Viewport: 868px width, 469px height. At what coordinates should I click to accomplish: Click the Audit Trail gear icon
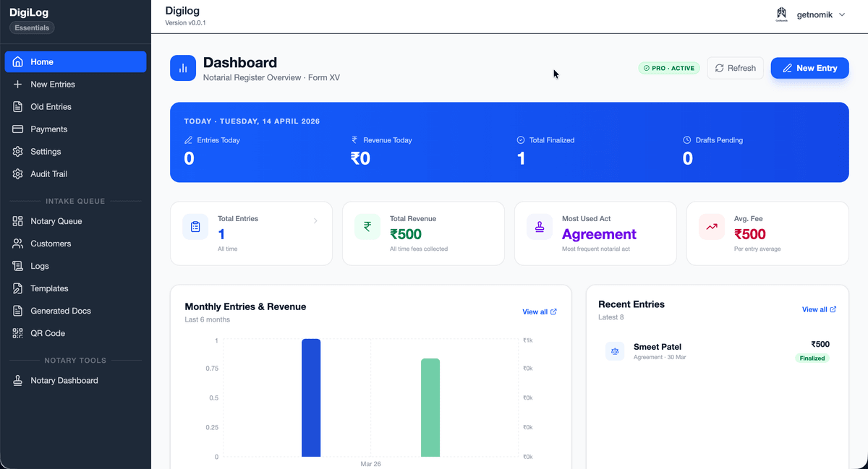(x=16, y=174)
